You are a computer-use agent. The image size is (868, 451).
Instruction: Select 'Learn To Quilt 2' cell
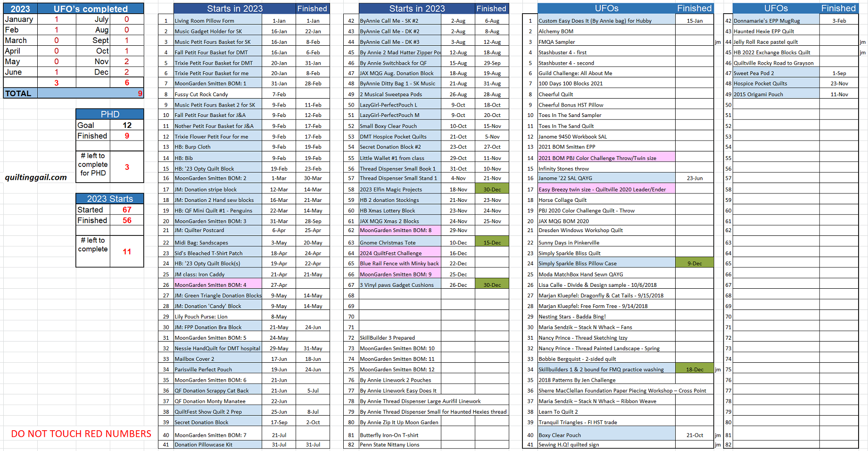606,412
